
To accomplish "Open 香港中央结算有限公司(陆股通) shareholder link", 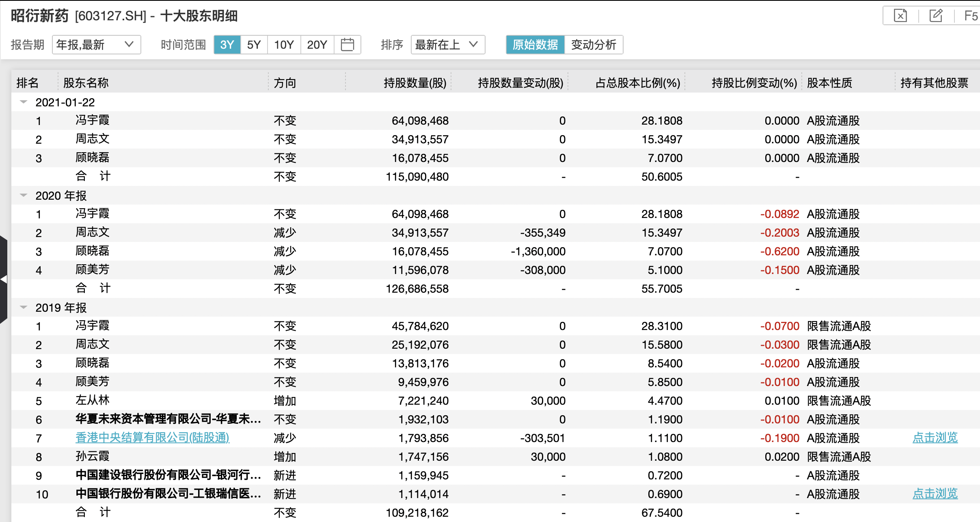I will (152, 438).
